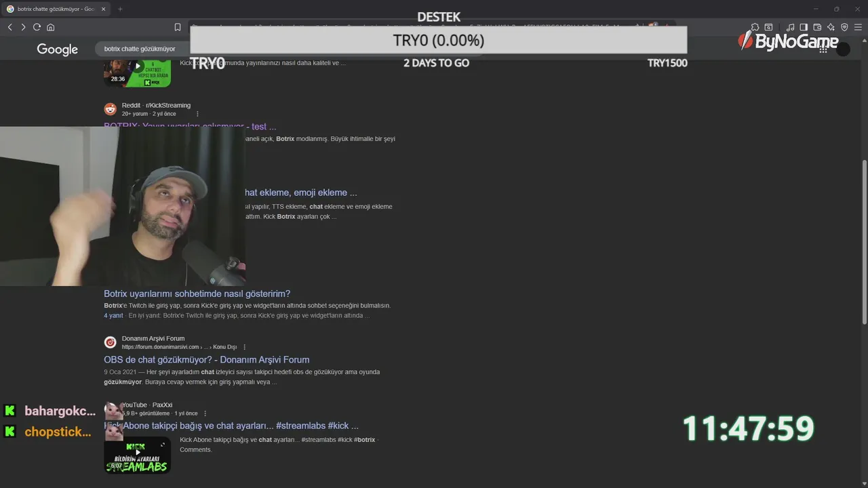Open 'OBS de chat gözükmüyor?' result
Screen dimensions: 868x488
(x=206, y=360)
